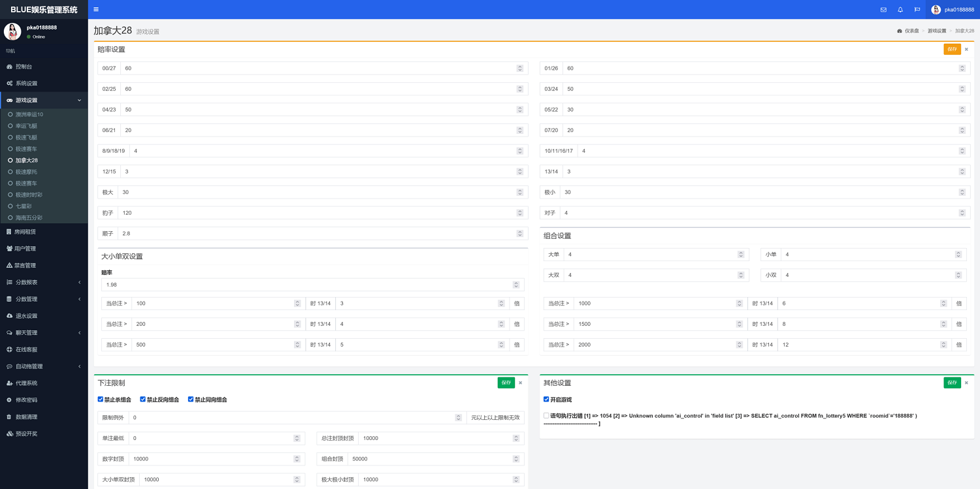
Task: Click the stepper arrows of 大单 field
Action: coord(741,255)
